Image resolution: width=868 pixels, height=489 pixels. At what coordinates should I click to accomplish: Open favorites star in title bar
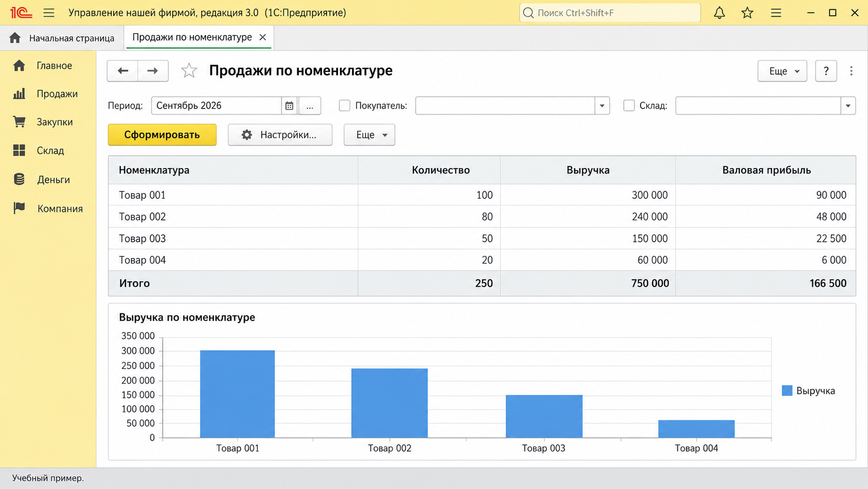tap(747, 12)
